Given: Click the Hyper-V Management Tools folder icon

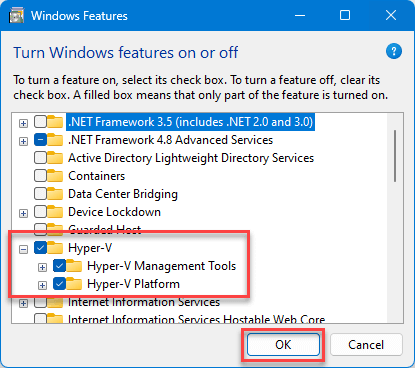Looking at the screenshot, I should click(x=74, y=266).
